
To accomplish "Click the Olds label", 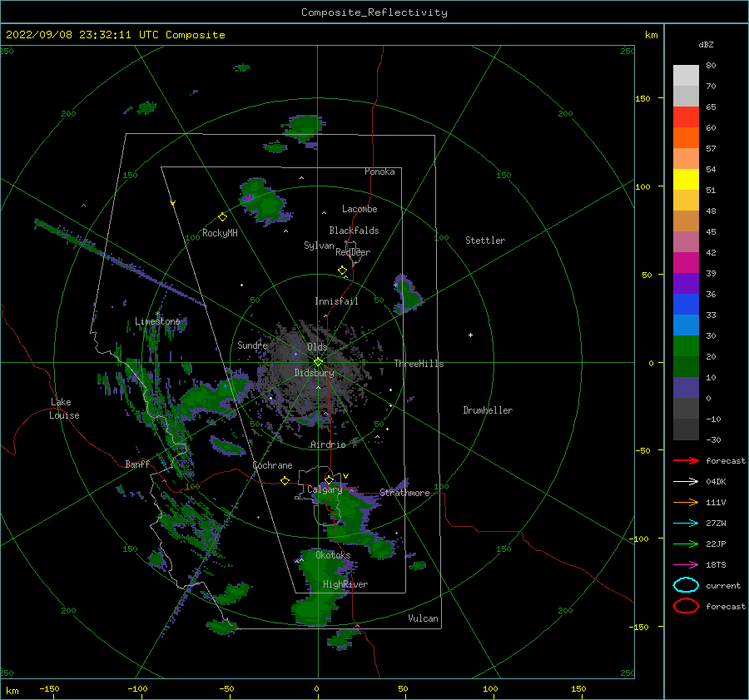I will tap(317, 347).
